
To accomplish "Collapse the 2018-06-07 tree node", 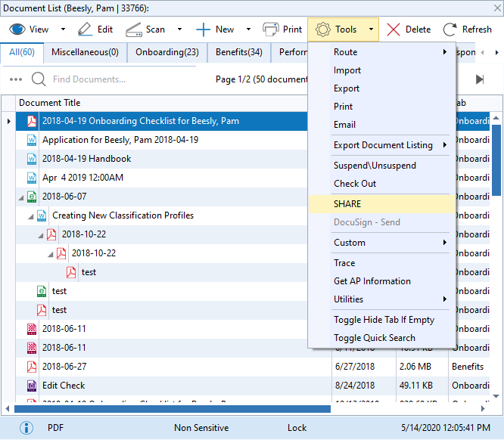I will click(x=21, y=198).
